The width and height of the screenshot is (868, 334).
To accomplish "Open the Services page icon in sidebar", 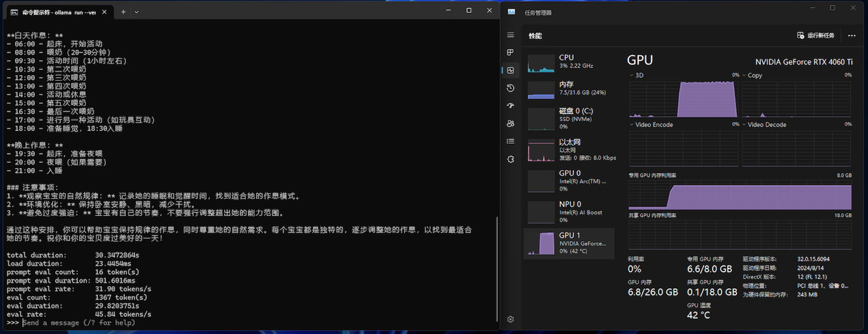I will pos(510,159).
